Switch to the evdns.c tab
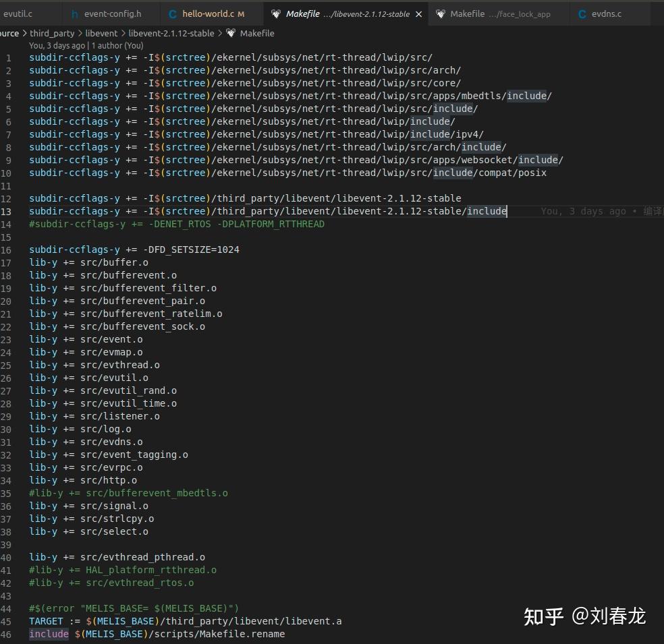This screenshot has height=644, width=664. point(606,14)
